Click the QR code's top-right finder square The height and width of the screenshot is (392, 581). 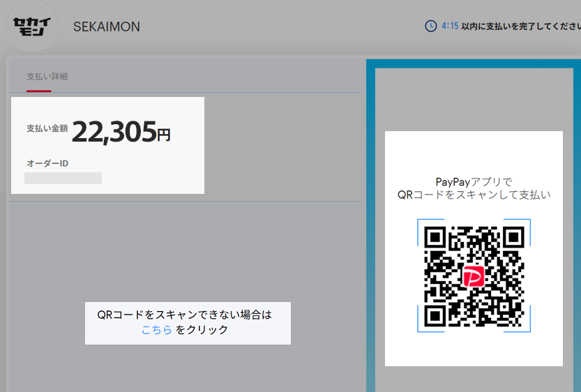pyautogui.click(x=513, y=239)
